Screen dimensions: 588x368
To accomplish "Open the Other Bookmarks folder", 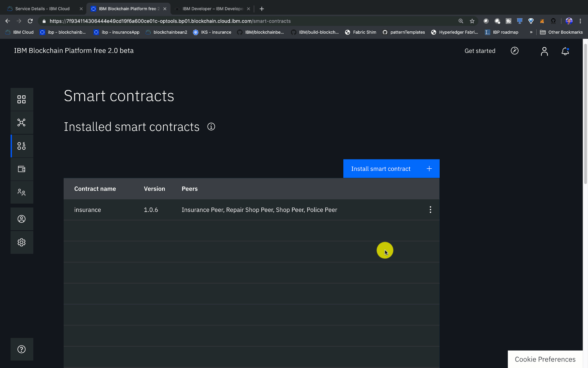I will click(x=561, y=32).
